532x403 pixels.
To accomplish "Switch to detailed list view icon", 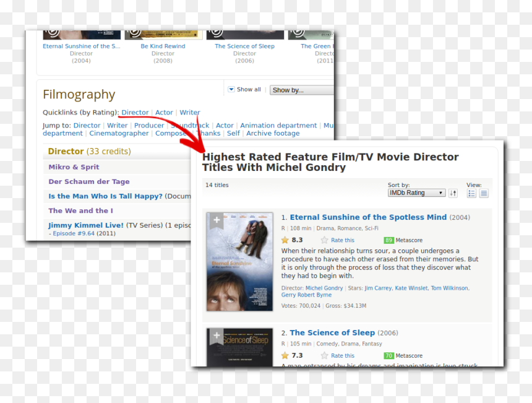I will click(x=471, y=193).
